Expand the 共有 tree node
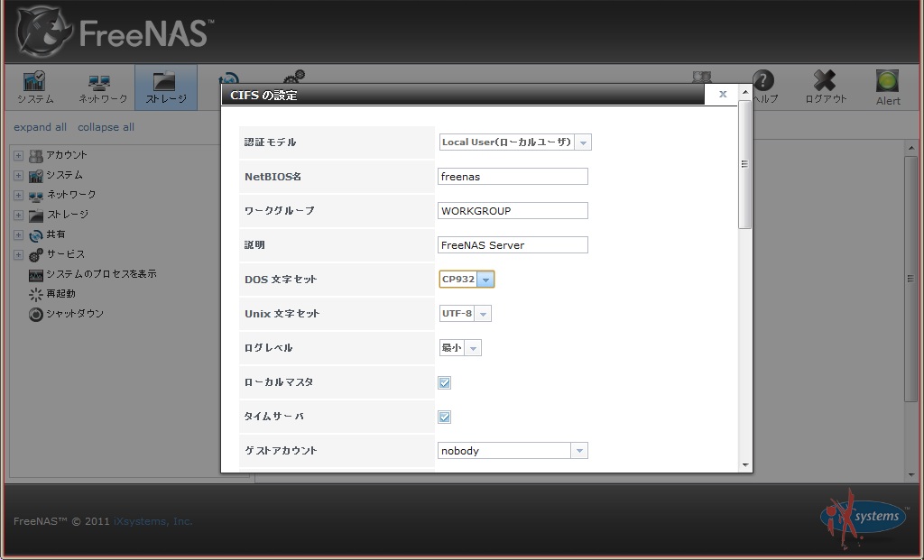 [x=18, y=235]
